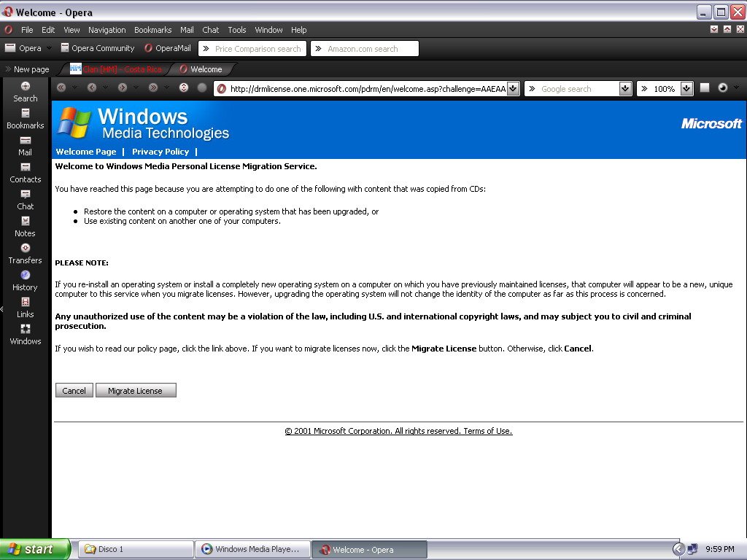Open the Back button's history dropdown

(x=105, y=87)
